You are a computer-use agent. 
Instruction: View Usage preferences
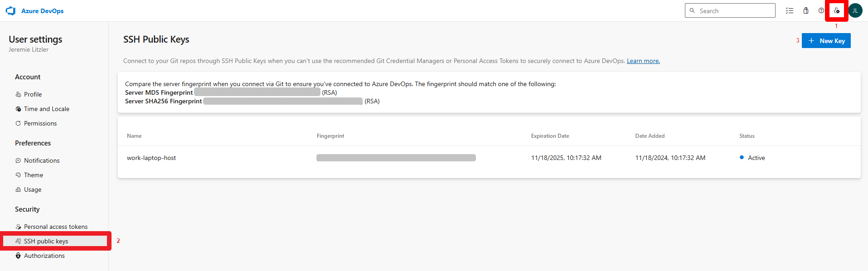click(33, 189)
